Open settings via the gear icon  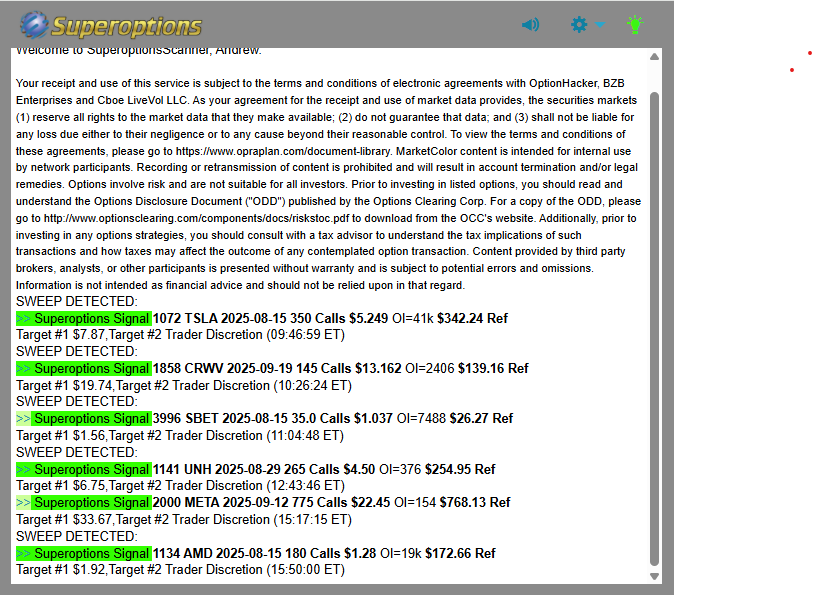[579, 24]
